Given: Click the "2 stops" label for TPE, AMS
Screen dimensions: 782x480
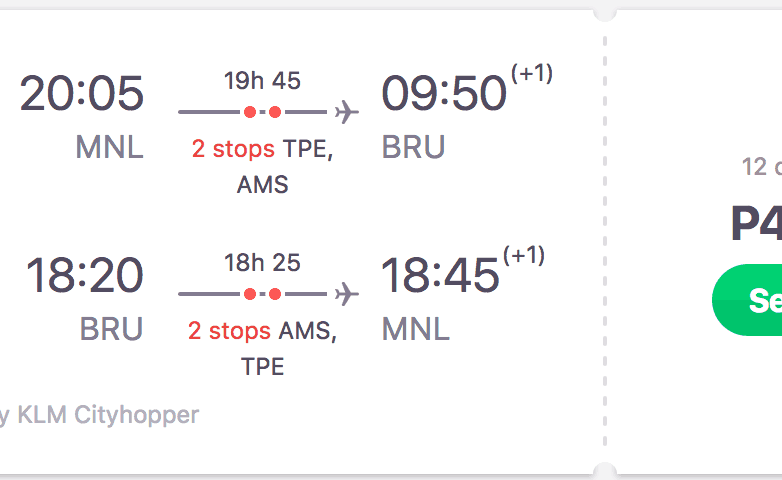Looking at the screenshot, I should tap(233, 150).
